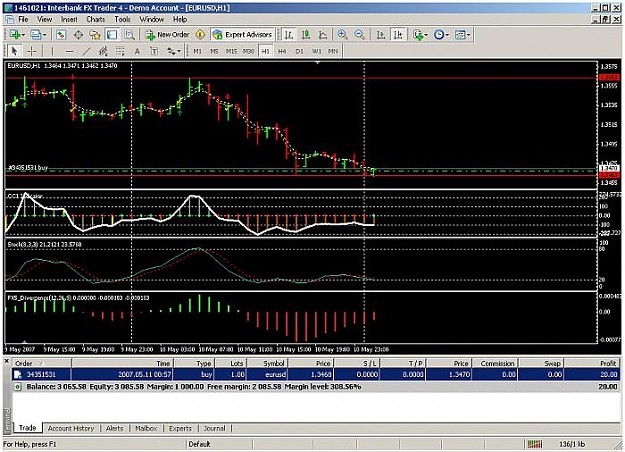Select the Text Label tool
The image size is (625, 452).
tap(154, 51)
